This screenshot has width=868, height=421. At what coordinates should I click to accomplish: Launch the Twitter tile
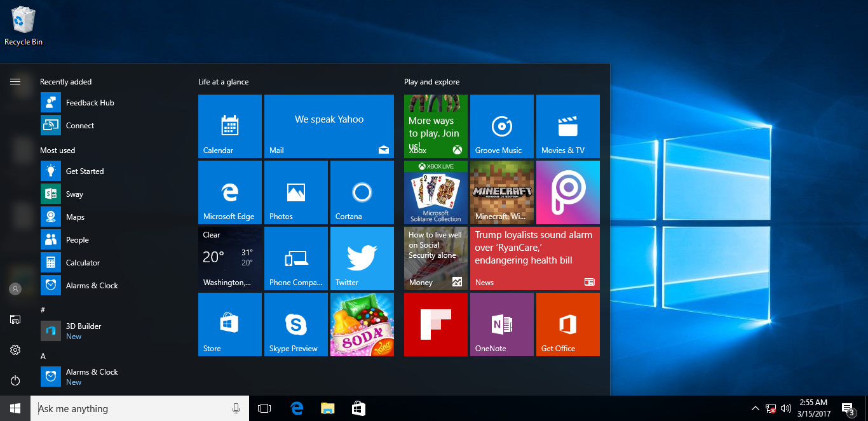(362, 258)
